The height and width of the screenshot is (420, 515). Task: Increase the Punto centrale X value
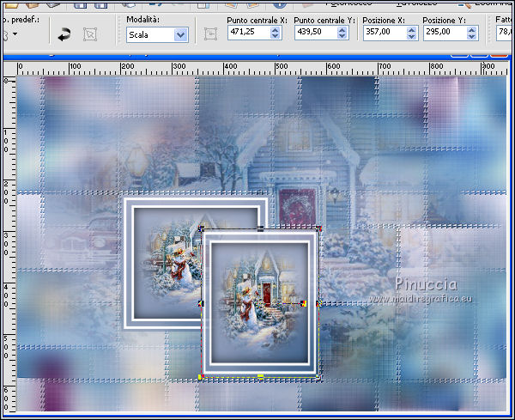[x=276, y=29]
